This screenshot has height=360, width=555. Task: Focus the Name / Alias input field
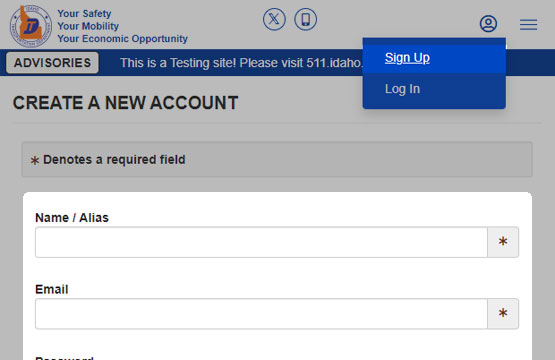261,242
